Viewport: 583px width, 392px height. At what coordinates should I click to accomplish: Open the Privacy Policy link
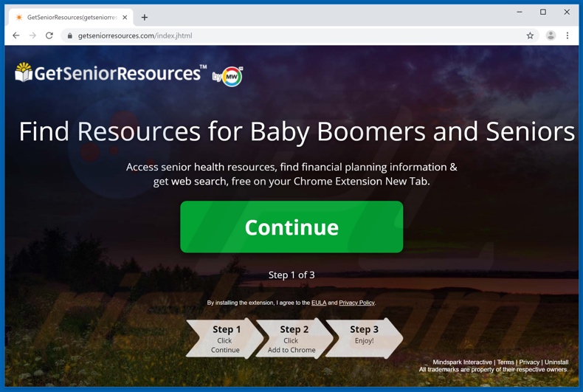[x=356, y=303]
